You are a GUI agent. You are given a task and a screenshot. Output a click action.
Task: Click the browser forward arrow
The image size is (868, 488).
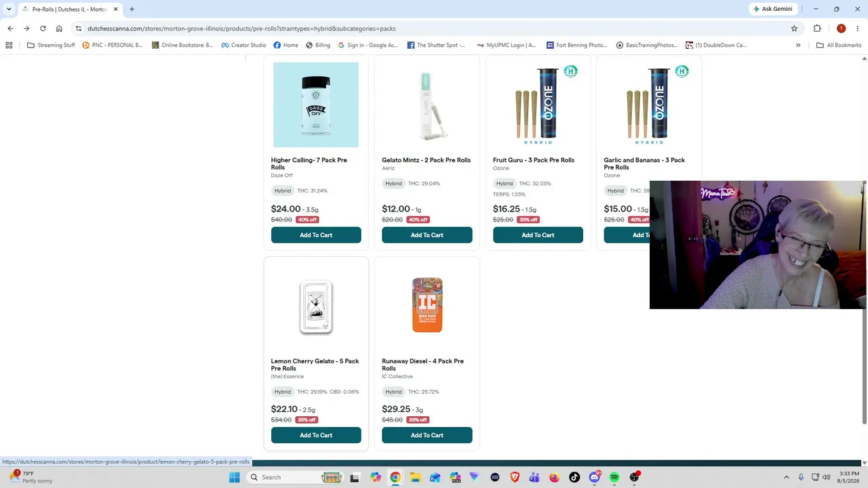(26, 28)
